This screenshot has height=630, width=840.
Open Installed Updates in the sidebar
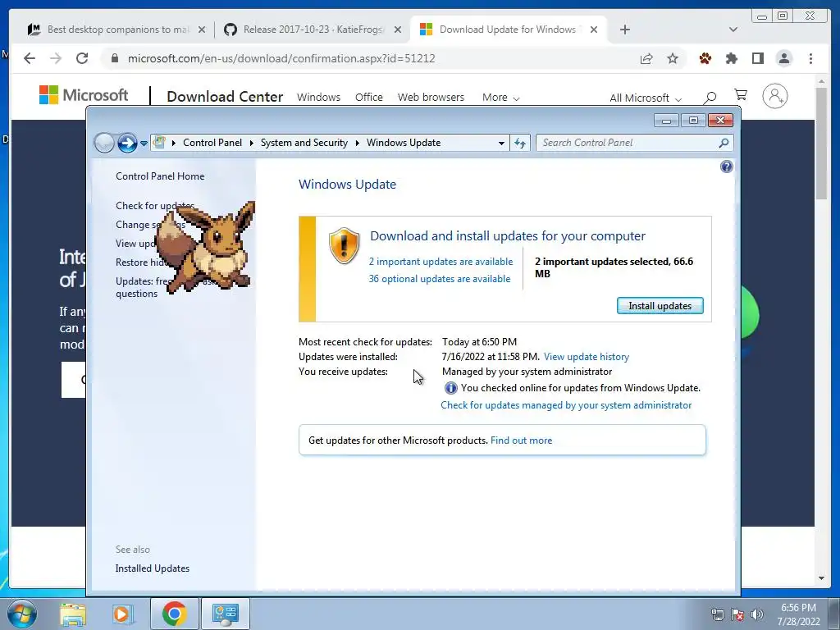pyautogui.click(x=152, y=568)
